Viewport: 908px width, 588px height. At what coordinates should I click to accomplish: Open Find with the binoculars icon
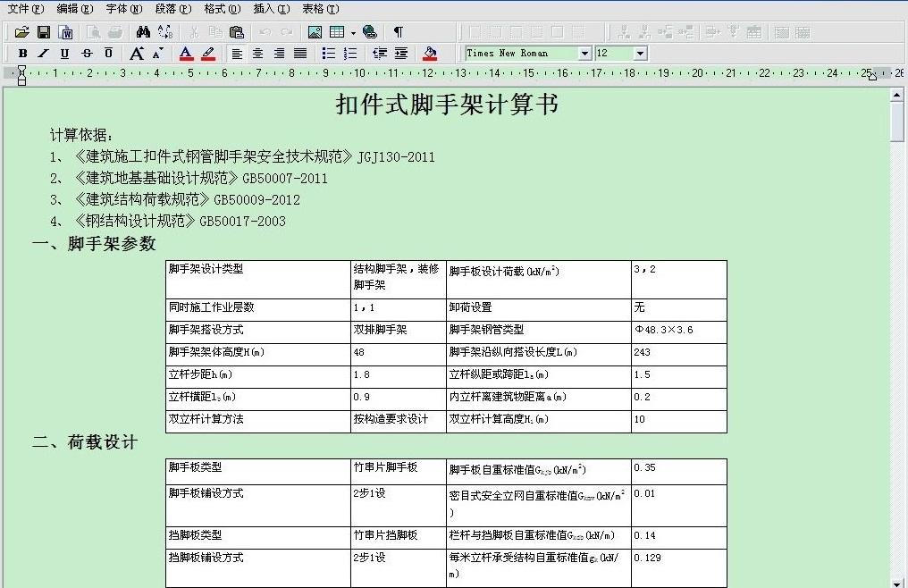[x=142, y=32]
